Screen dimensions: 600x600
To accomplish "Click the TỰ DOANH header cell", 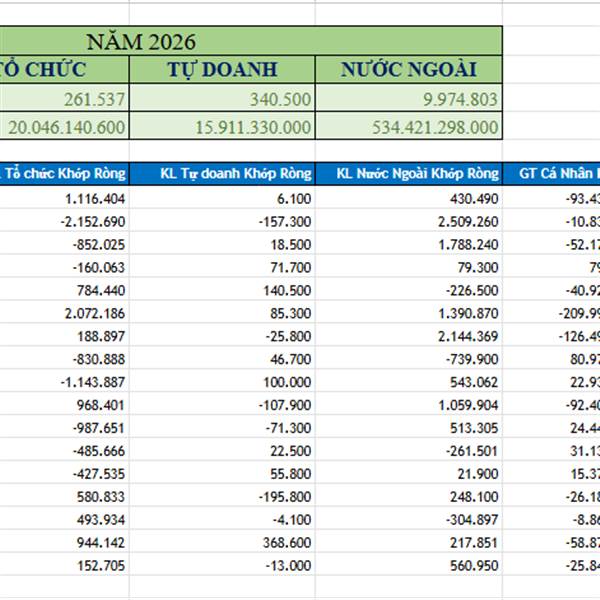I will click(222, 69).
